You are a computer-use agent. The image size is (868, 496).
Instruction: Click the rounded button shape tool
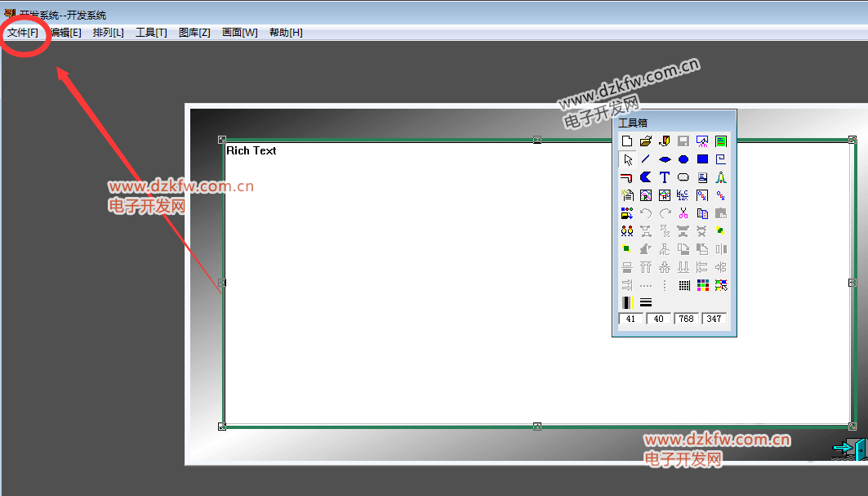click(x=683, y=177)
